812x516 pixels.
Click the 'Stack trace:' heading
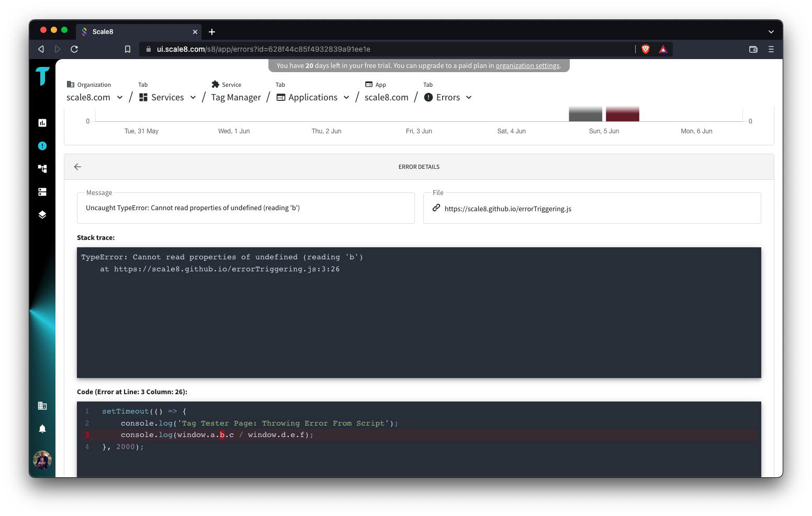(96, 238)
